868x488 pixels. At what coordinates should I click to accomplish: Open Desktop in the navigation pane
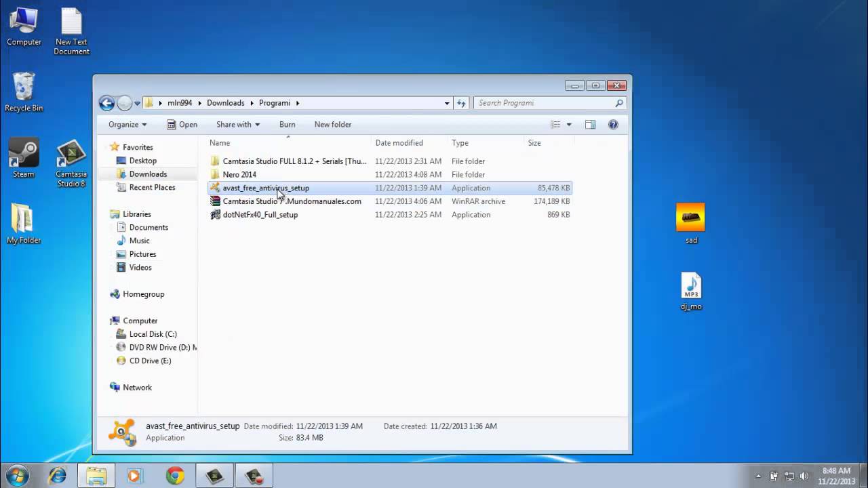[x=142, y=161]
